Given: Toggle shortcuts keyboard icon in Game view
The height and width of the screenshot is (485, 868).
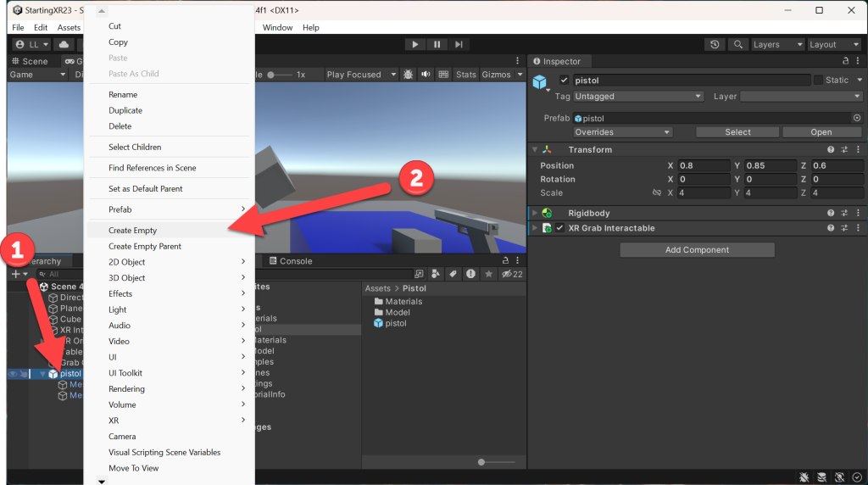Looking at the screenshot, I should [x=443, y=74].
